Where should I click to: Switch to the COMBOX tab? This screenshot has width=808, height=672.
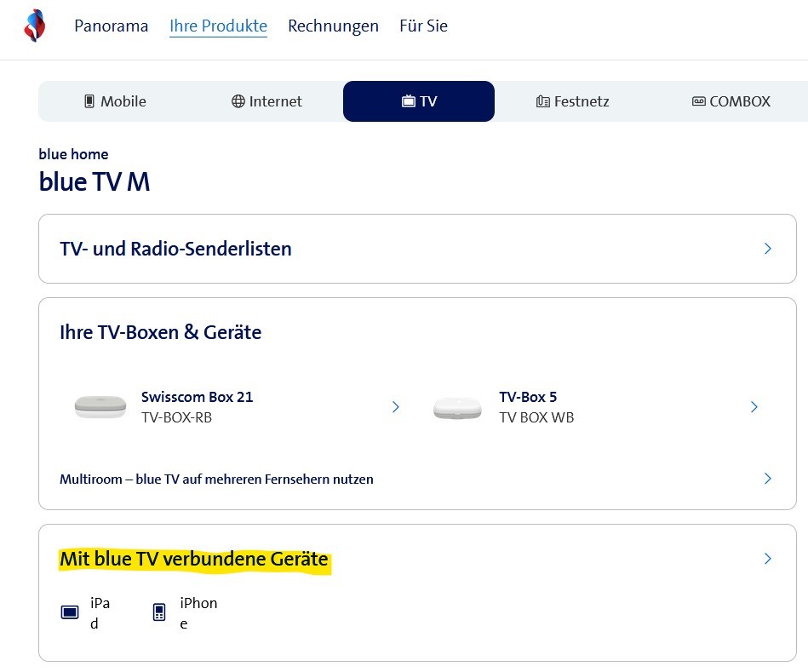tap(731, 101)
